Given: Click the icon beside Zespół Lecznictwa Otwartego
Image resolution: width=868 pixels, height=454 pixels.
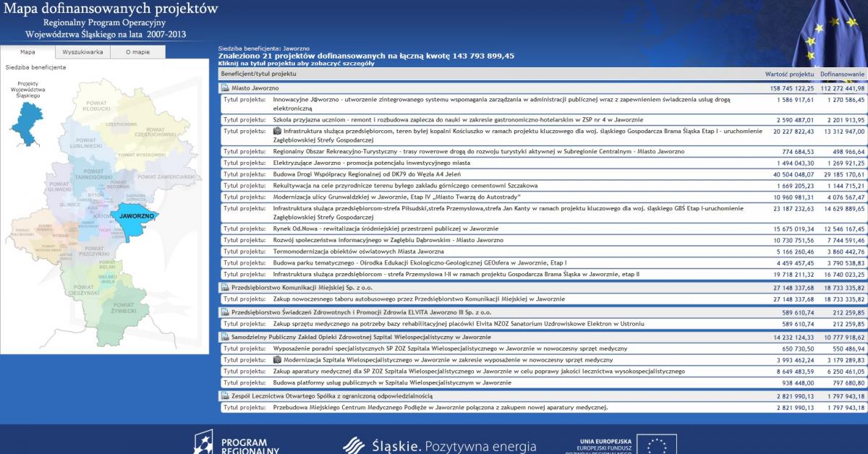Looking at the screenshot, I should (225, 395).
